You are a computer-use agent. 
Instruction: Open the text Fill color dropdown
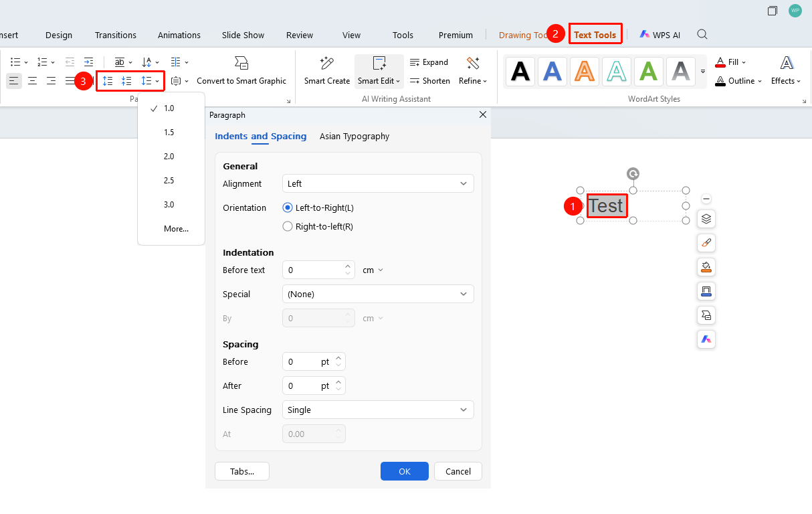pyautogui.click(x=744, y=62)
